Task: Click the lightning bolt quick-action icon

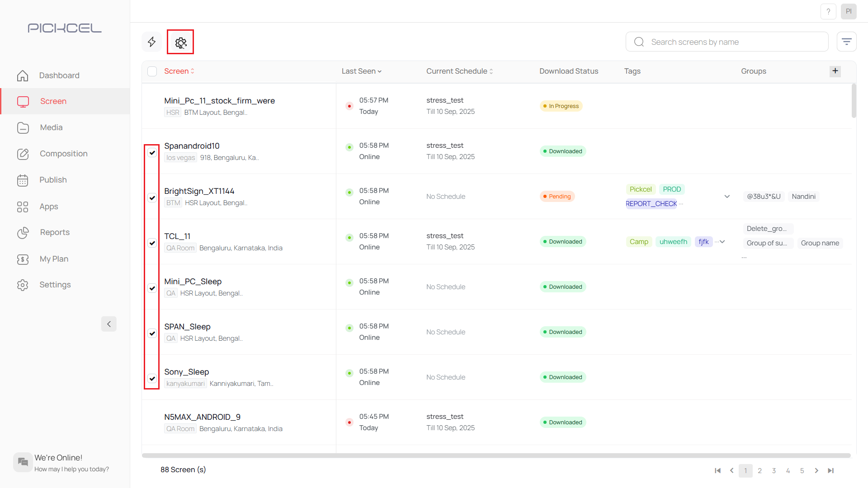Action: pos(151,42)
